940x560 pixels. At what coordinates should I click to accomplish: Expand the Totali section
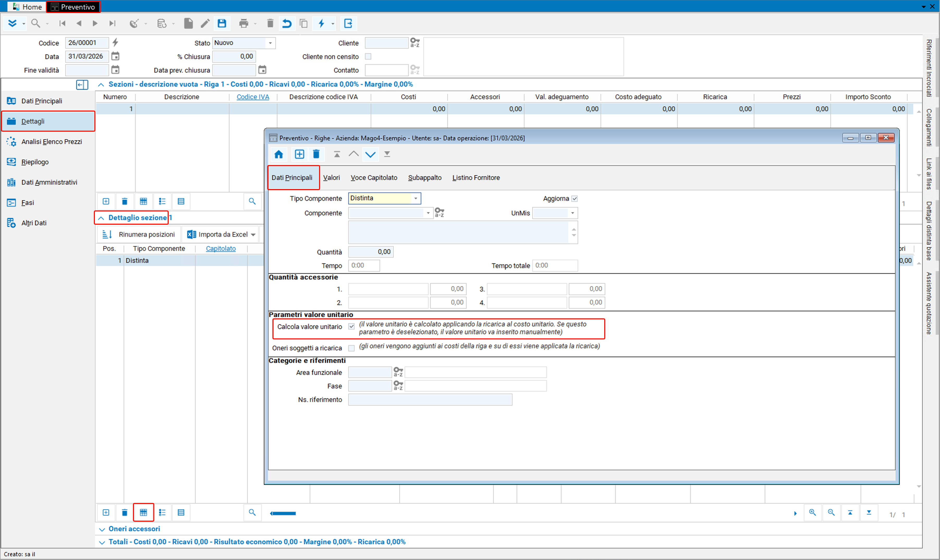coord(101,542)
